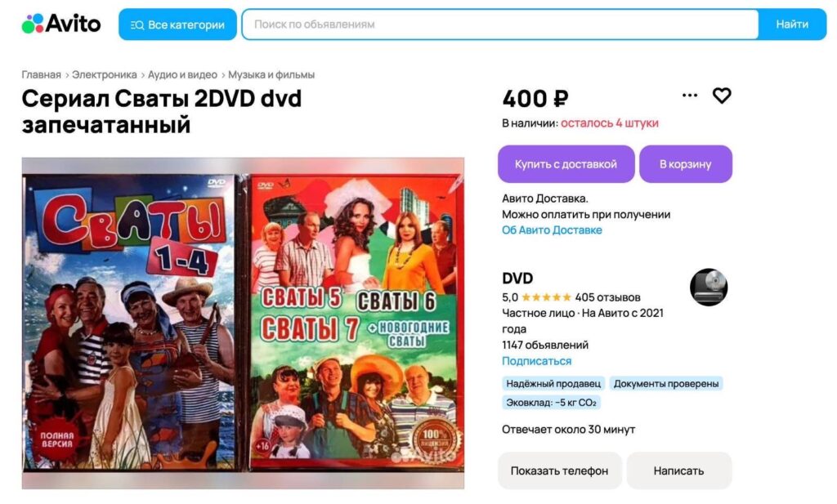Open the three-dots more options menu
Viewport: 837px width, 504px height.
tap(690, 96)
